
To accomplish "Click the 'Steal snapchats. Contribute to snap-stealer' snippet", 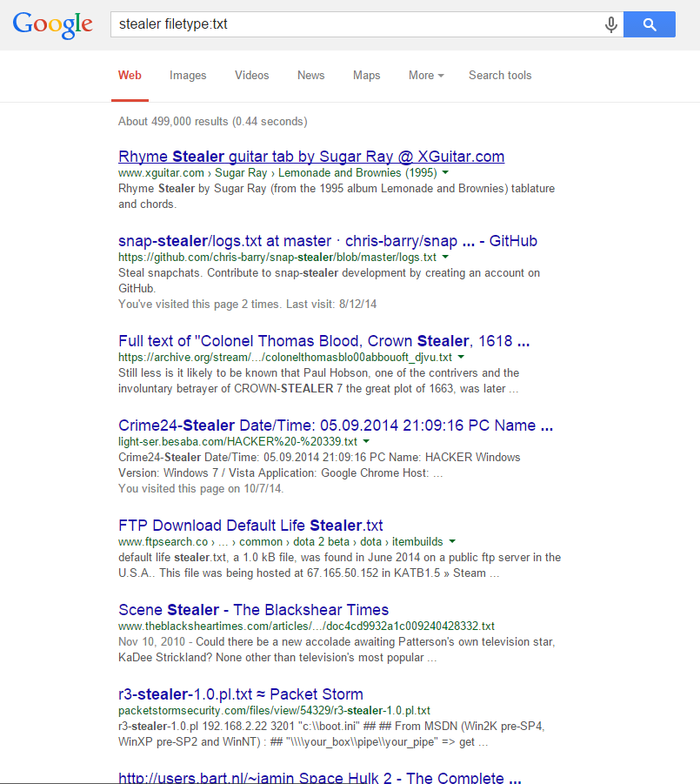I will pyautogui.click(x=330, y=280).
